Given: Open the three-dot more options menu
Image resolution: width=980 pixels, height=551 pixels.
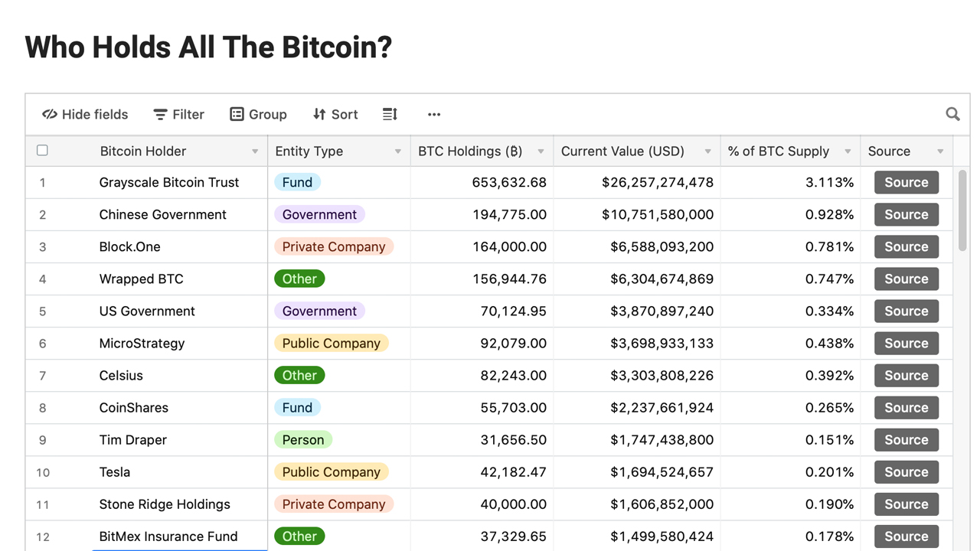Looking at the screenshot, I should pyautogui.click(x=434, y=114).
